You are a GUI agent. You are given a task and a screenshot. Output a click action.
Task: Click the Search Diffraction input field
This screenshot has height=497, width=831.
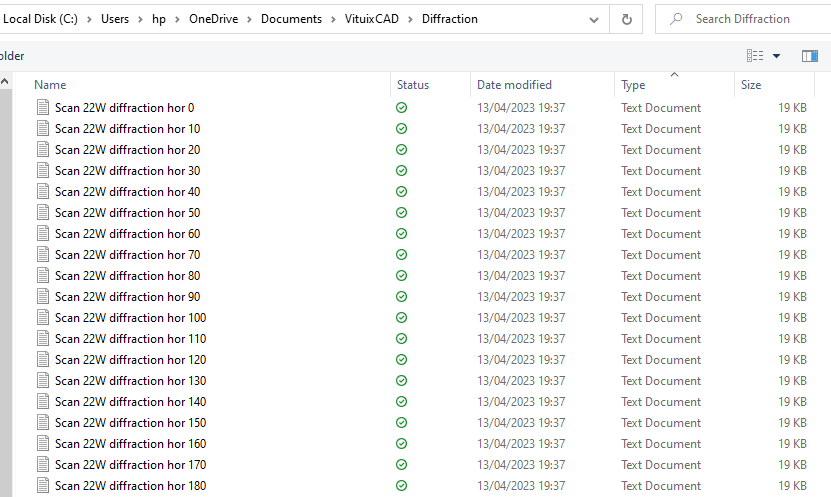[742, 19]
